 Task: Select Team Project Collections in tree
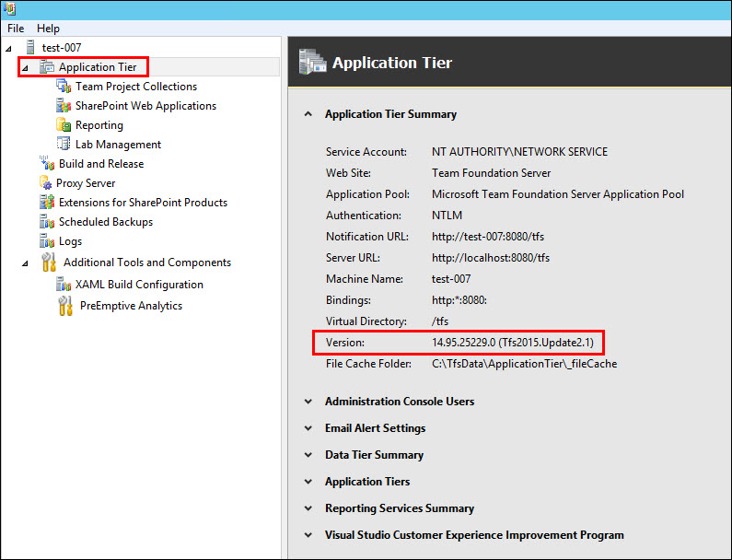point(136,87)
